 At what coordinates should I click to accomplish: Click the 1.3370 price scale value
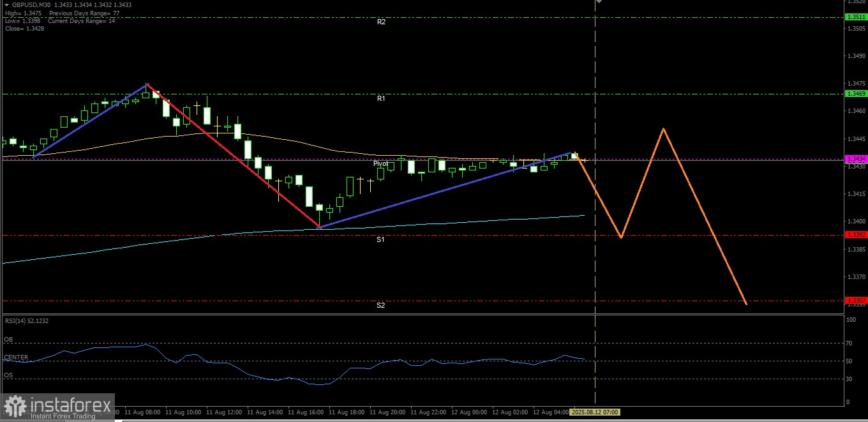[857, 277]
